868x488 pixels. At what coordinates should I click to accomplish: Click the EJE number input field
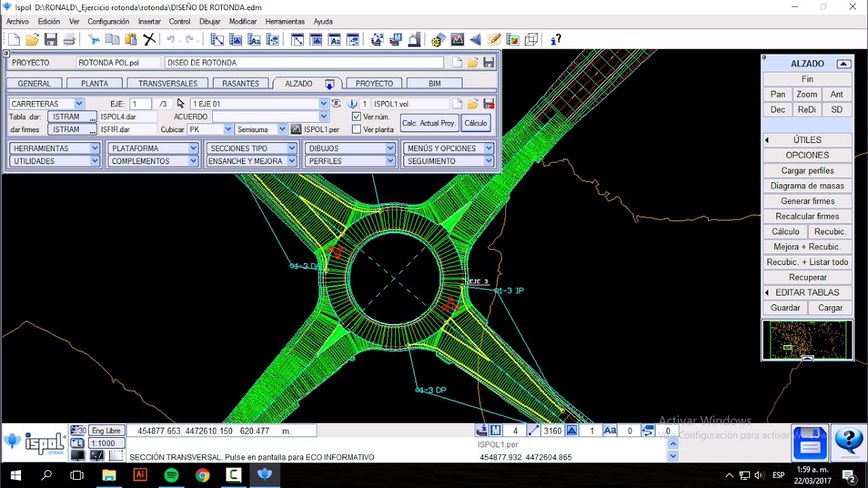coord(140,104)
